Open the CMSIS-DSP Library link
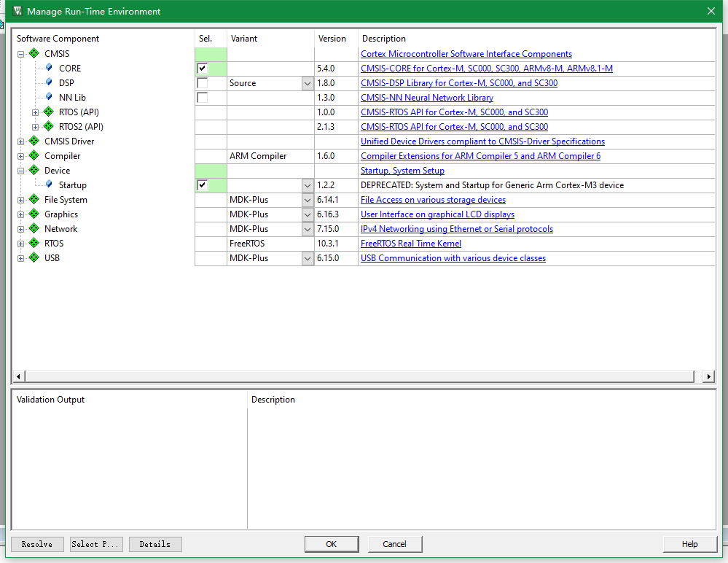This screenshot has height=563, width=728. click(459, 83)
